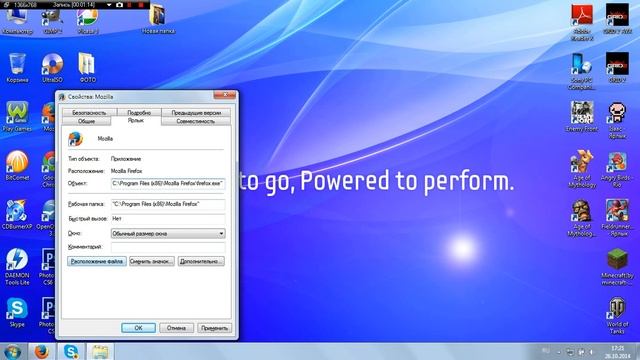Image resolution: width=640 pixels, height=360 pixels.
Task: Select the Корзина recycle bin icon
Action: 17,68
